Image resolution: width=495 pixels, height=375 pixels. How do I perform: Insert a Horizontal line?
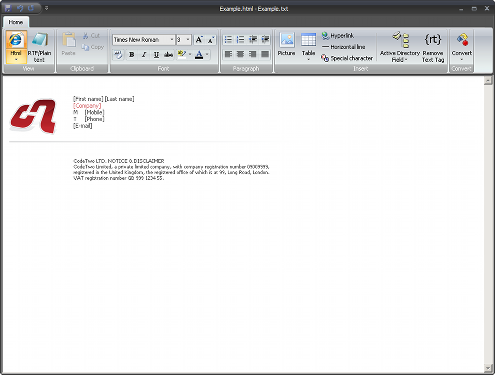click(343, 47)
